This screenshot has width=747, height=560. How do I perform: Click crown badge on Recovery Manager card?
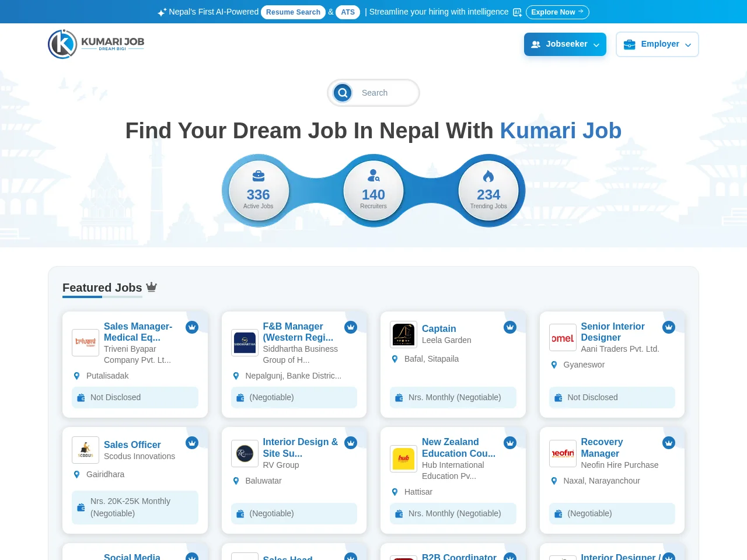pos(669,443)
